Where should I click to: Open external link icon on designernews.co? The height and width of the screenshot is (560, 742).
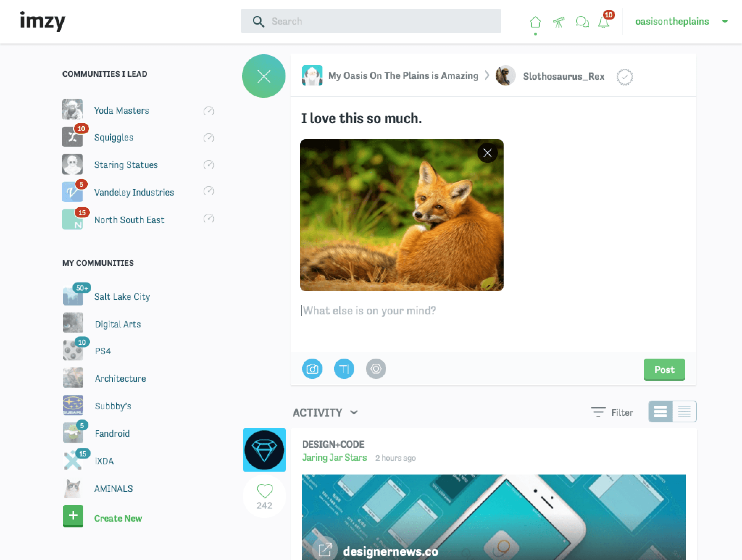tap(325, 549)
